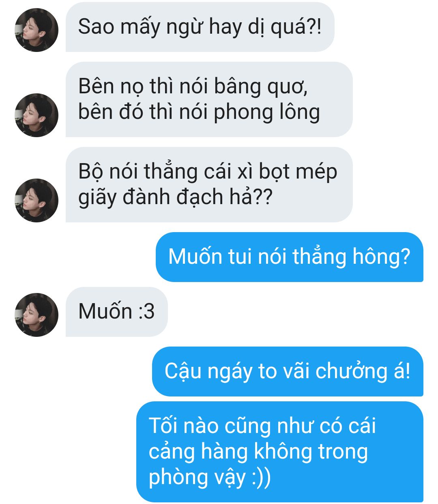Image resolution: width=438 pixels, height=504 pixels.
Task: Open profile picture beside 'Bộ nói thẳng' message
Action: click(x=36, y=200)
